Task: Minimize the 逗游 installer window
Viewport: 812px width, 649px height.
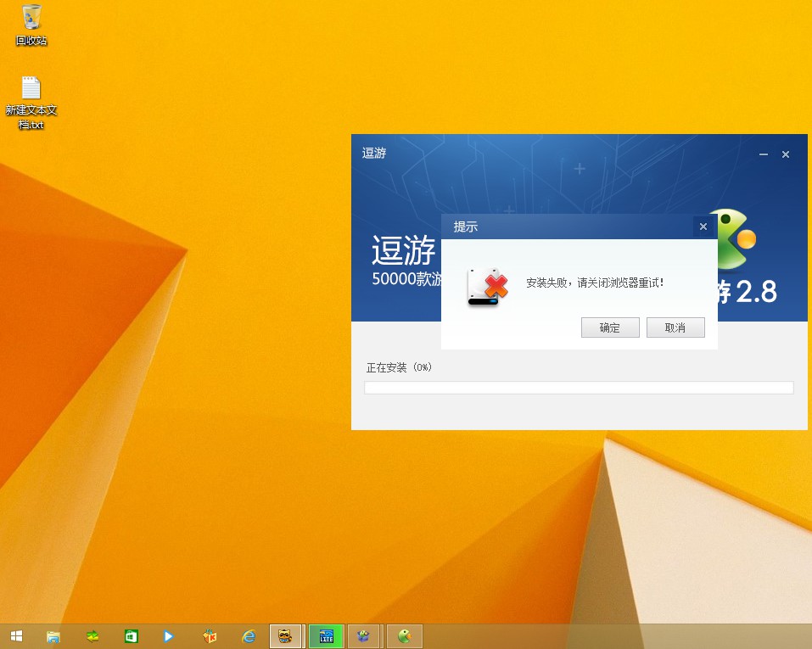Action: pos(764,154)
